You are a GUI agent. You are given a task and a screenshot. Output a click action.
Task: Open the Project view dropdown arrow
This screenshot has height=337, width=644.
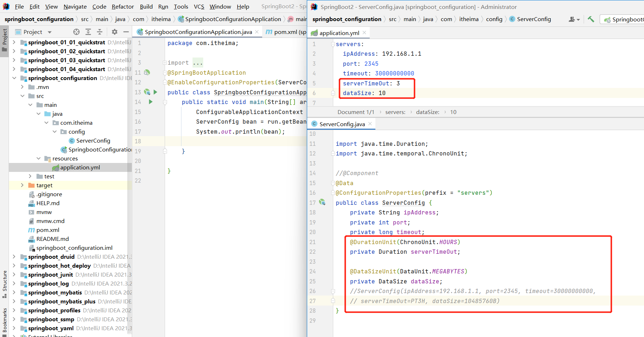pyautogui.click(x=50, y=32)
